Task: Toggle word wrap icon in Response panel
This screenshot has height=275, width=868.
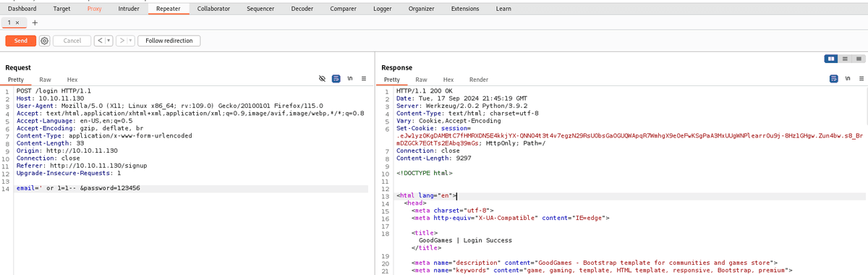Action: click(x=834, y=79)
